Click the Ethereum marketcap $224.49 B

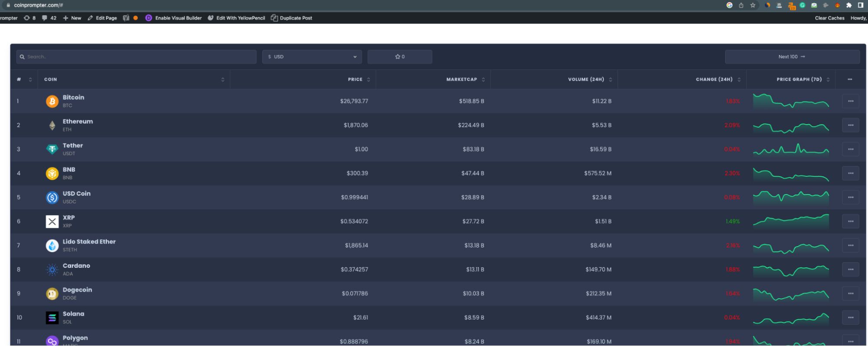471,125
